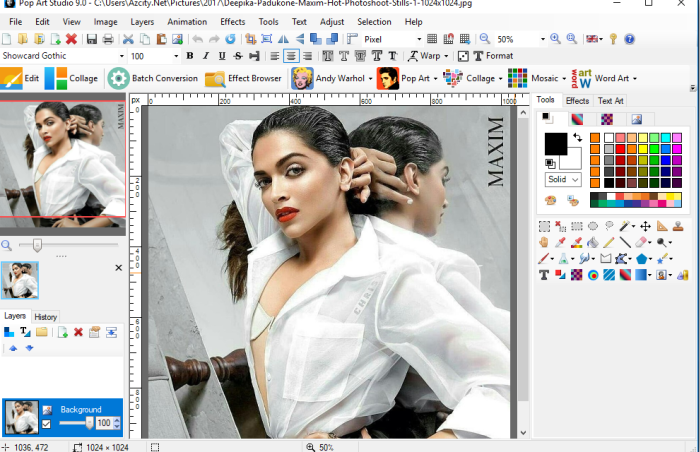Expand the Pop Art effects dropdown
Image resolution: width=700 pixels, height=452 pixels.
pyautogui.click(x=435, y=79)
